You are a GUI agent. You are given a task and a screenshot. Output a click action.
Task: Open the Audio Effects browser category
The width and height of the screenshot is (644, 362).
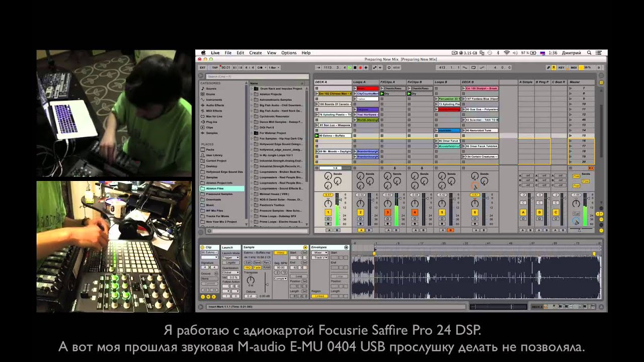[x=215, y=105]
